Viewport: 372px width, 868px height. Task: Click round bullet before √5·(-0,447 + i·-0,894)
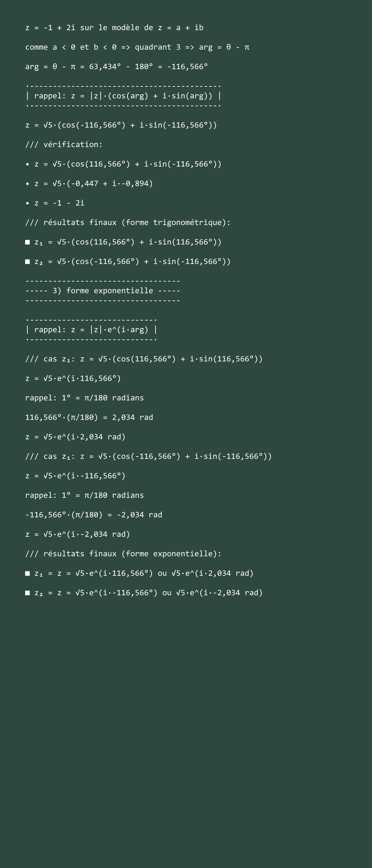[28, 184]
